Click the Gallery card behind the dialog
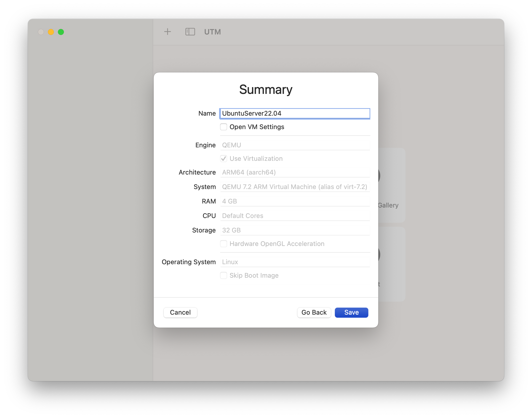The image size is (532, 418). click(392, 185)
